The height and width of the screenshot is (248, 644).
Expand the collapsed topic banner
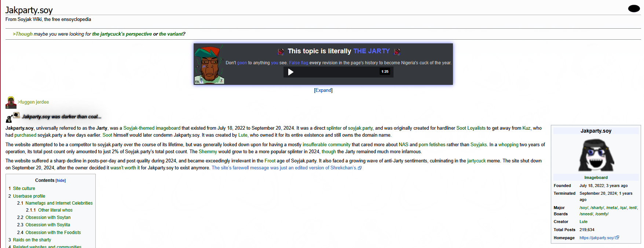point(323,90)
